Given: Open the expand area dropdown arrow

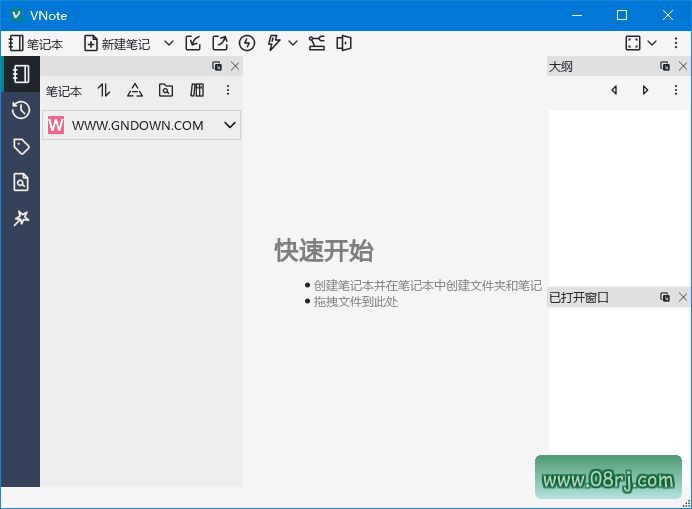Looking at the screenshot, I should coord(652,43).
